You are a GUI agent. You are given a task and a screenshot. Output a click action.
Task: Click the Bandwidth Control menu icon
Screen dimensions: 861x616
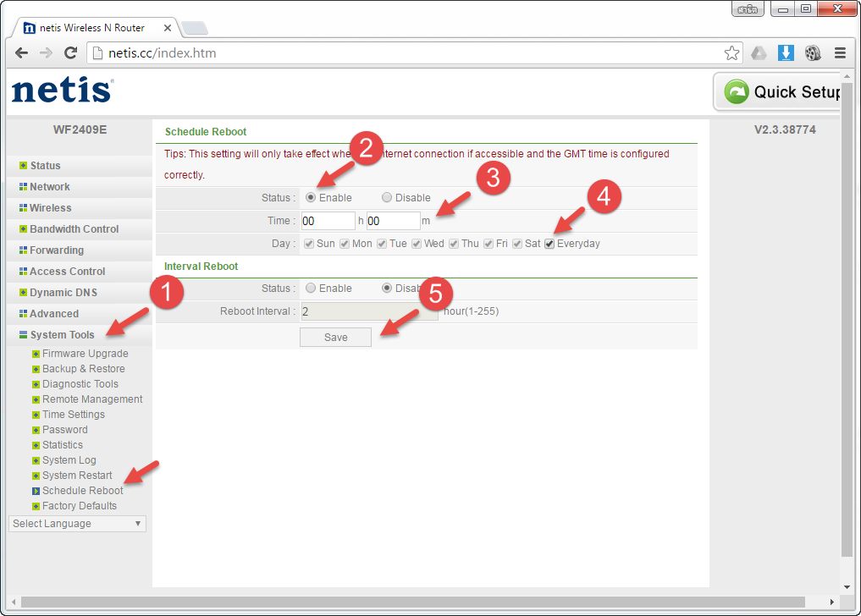point(23,229)
